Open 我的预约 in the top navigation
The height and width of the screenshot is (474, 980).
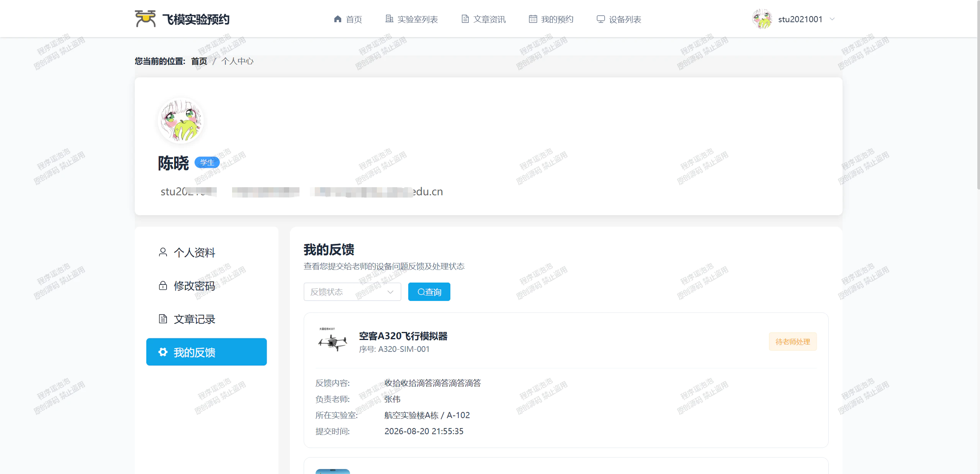point(551,19)
